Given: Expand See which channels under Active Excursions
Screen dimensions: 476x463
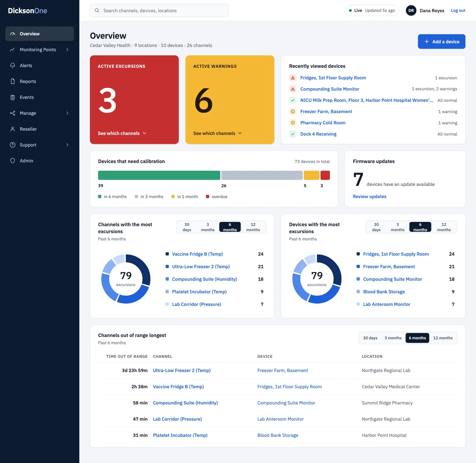Looking at the screenshot, I should [x=122, y=133].
